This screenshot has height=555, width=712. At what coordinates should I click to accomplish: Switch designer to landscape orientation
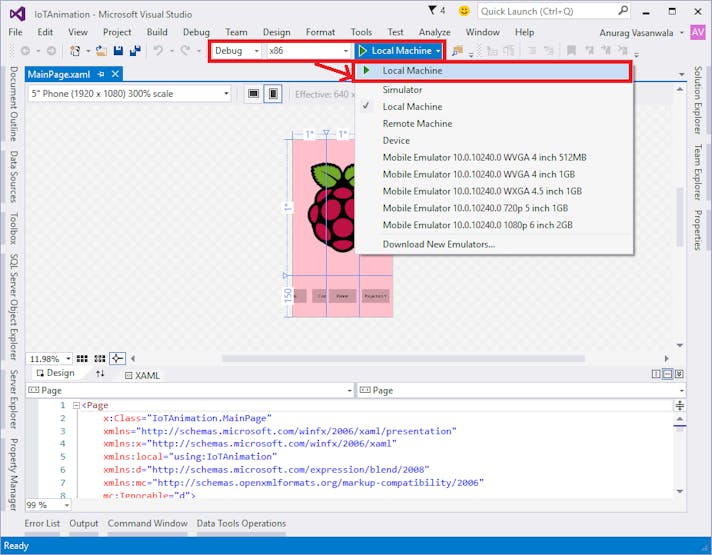tap(253, 94)
